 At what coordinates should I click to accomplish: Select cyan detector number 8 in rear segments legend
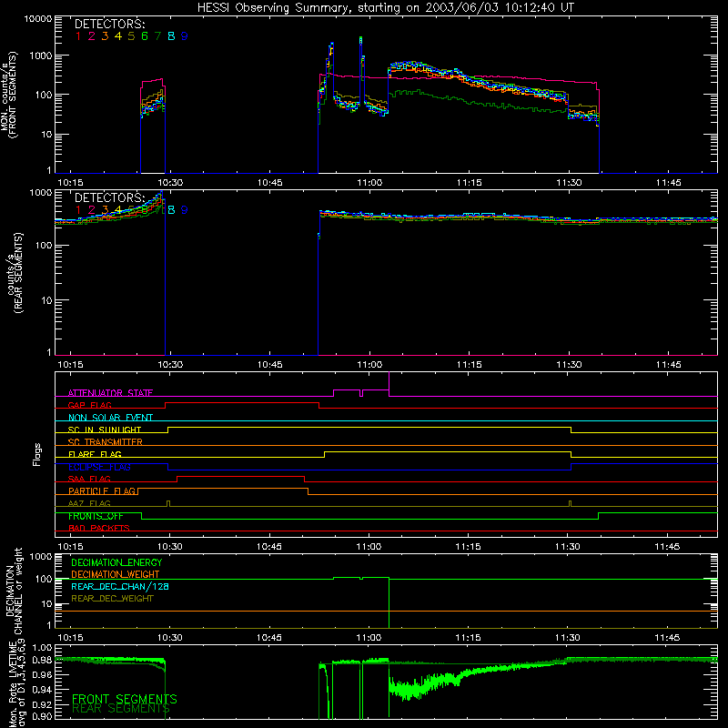pyautogui.click(x=171, y=210)
